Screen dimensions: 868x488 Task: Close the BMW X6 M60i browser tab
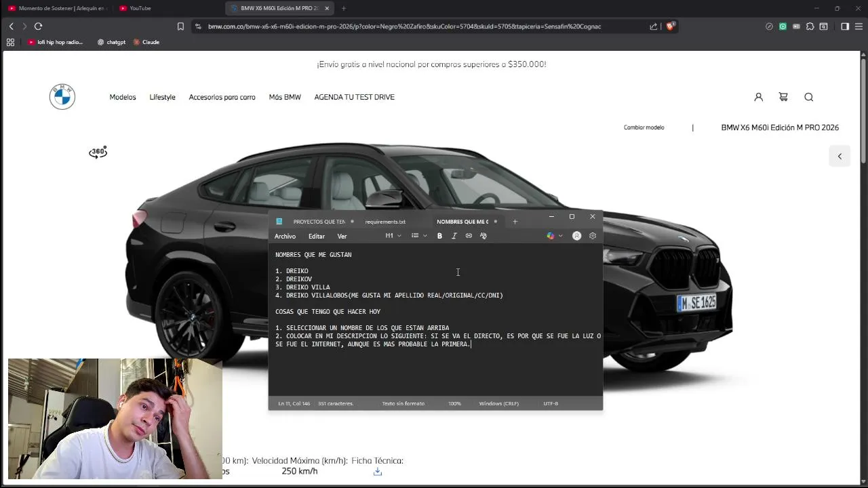[x=327, y=8]
